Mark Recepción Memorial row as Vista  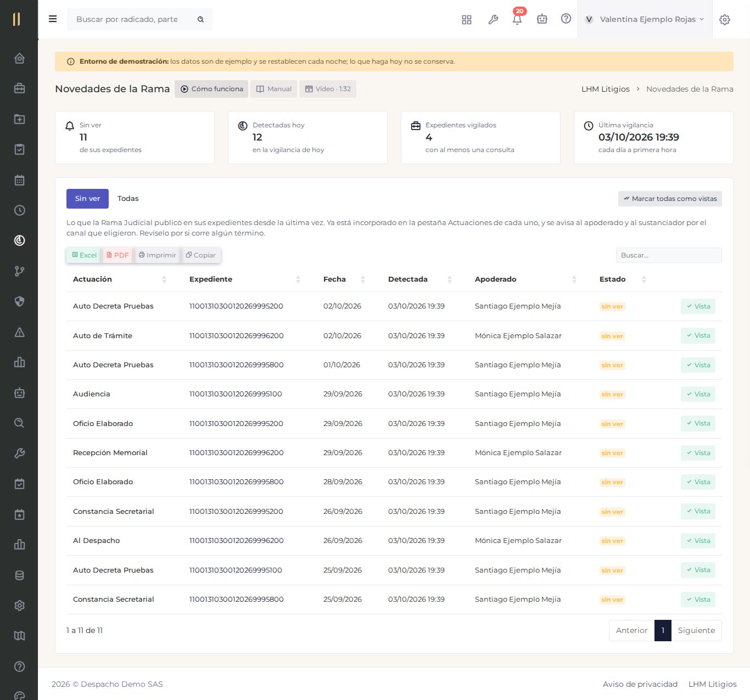click(x=698, y=453)
